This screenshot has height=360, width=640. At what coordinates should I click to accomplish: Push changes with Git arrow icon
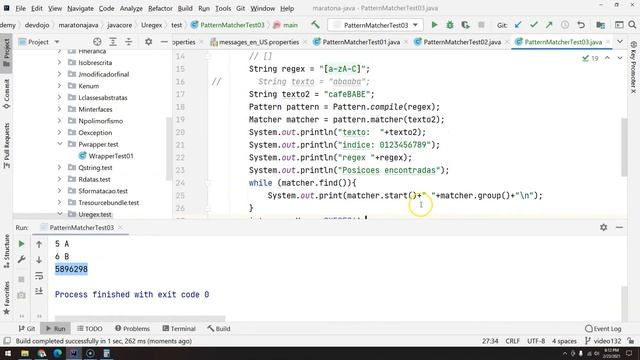pos(549,25)
